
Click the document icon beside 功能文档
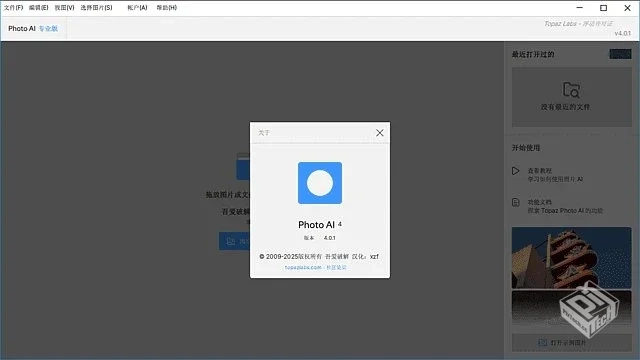point(516,202)
